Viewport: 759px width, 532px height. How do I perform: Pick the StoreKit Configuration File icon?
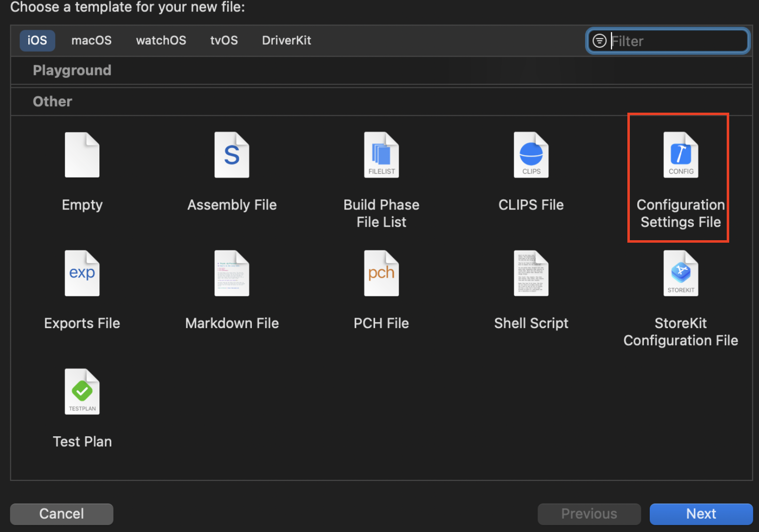pos(681,273)
